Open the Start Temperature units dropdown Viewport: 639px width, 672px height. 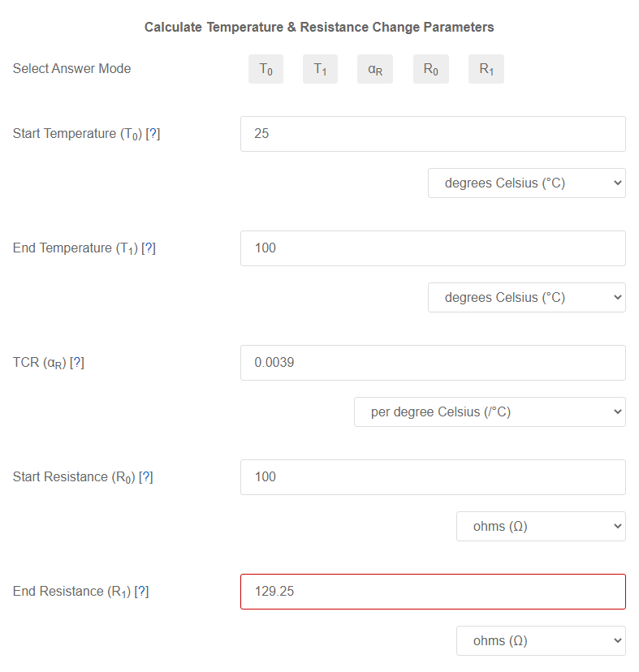526,183
